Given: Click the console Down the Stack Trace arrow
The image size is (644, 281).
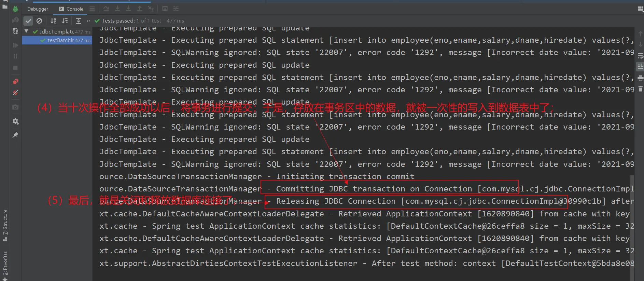Looking at the screenshot, I should [x=641, y=44].
